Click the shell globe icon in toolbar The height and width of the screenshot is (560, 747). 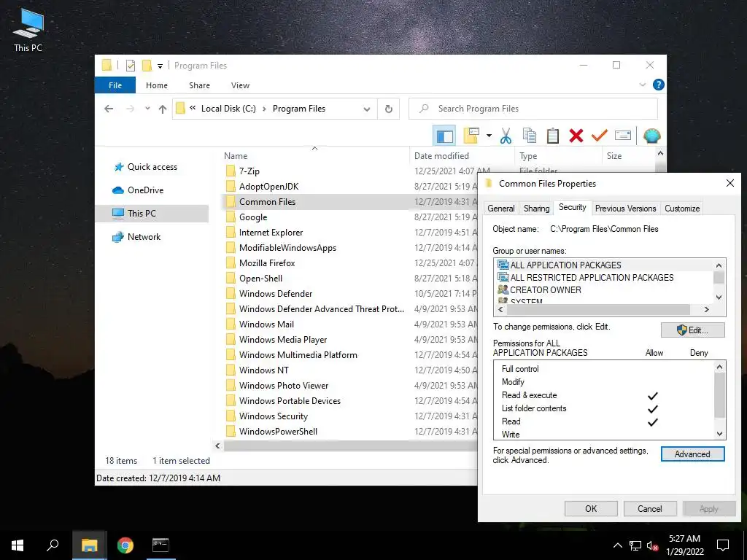(651, 136)
